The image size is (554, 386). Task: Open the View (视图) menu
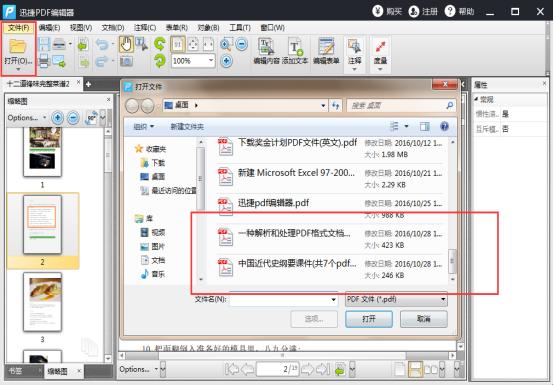81,28
